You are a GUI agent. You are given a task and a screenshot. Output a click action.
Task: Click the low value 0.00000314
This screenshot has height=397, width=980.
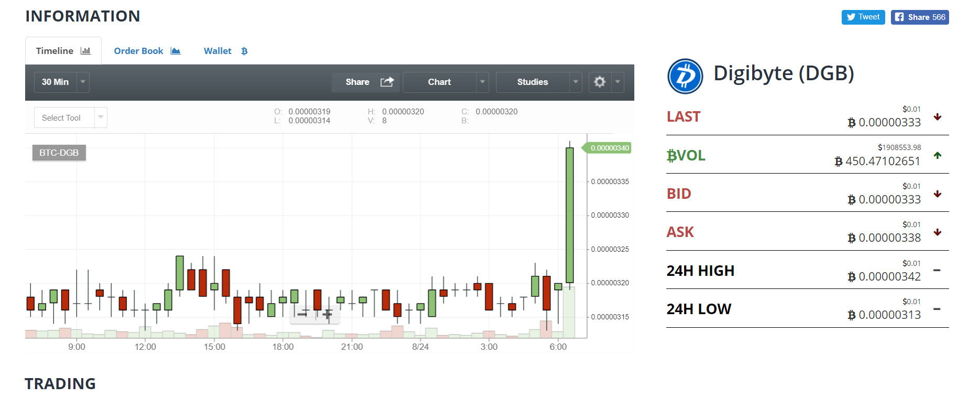[310, 121]
